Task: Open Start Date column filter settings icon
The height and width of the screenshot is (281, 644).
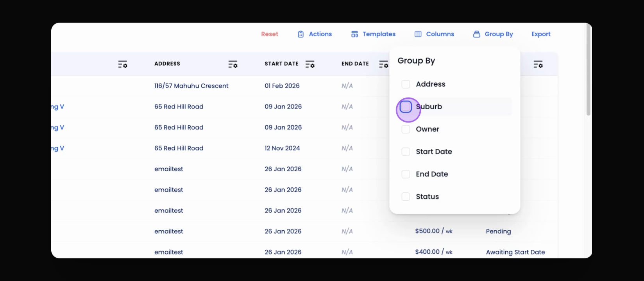Action: click(310, 64)
